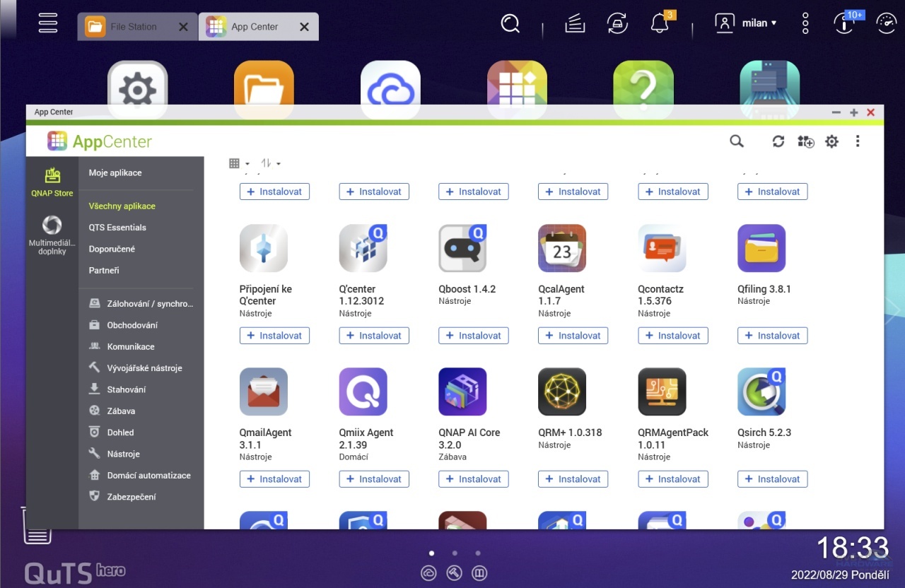Open the QNAP AI Core app icon

pos(462,392)
